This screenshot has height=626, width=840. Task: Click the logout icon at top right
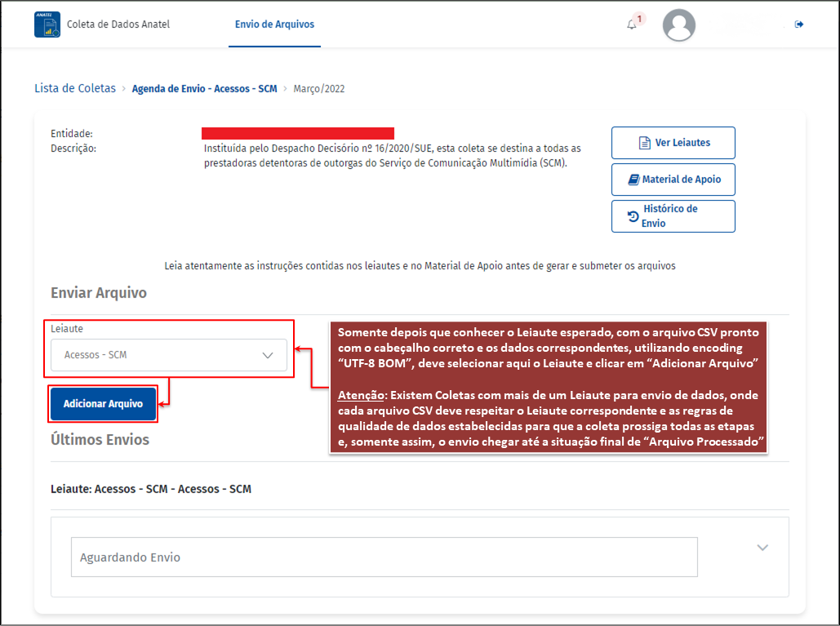(799, 24)
